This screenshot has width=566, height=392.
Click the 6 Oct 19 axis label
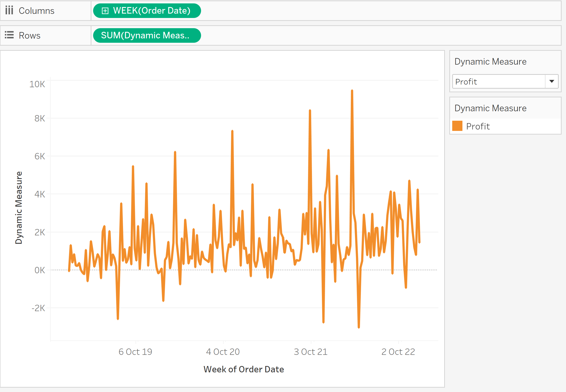click(x=135, y=352)
